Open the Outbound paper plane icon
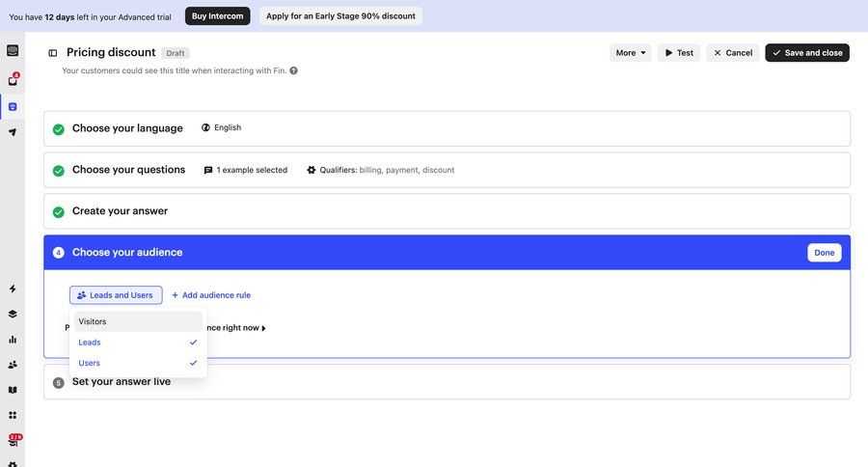Screen dimensions: 868x467 pyautogui.click(x=13, y=132)
